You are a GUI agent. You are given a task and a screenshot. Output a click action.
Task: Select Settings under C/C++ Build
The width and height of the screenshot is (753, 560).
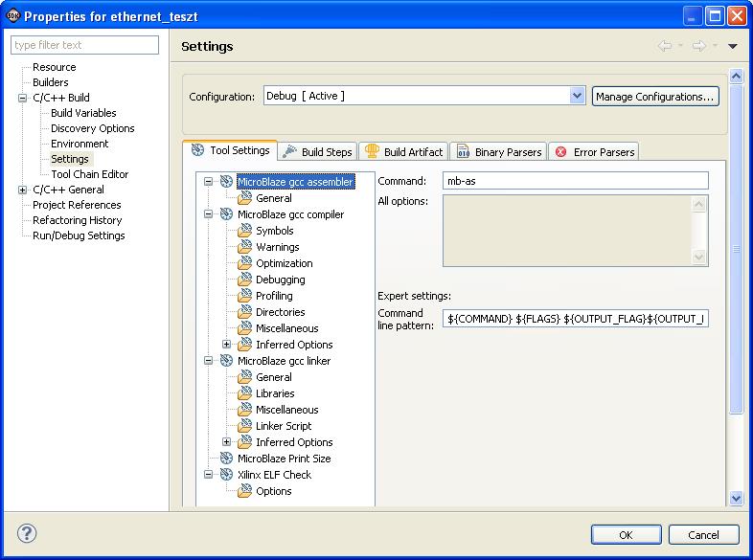tap(70, 159)
